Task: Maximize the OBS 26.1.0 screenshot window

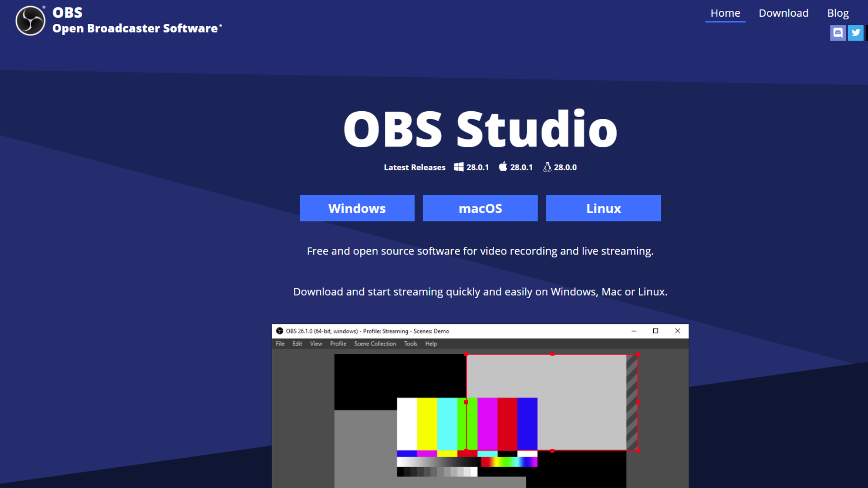Action: (656, 331)
